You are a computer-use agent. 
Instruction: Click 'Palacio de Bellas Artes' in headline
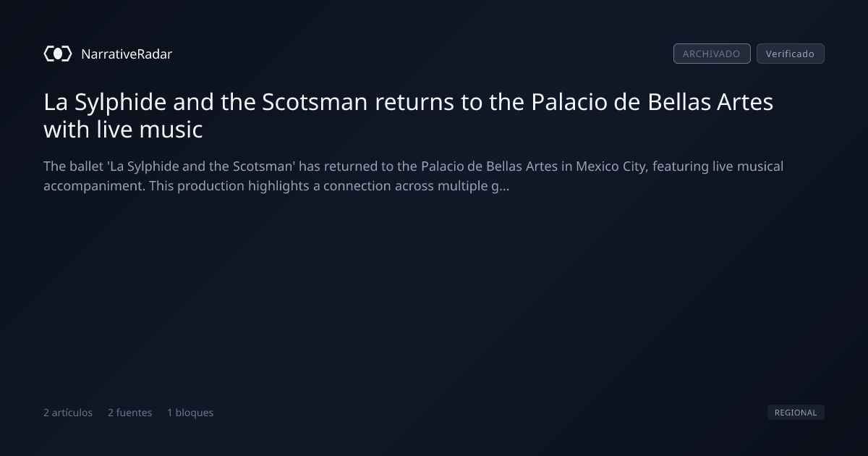click(x=652, y=102)
